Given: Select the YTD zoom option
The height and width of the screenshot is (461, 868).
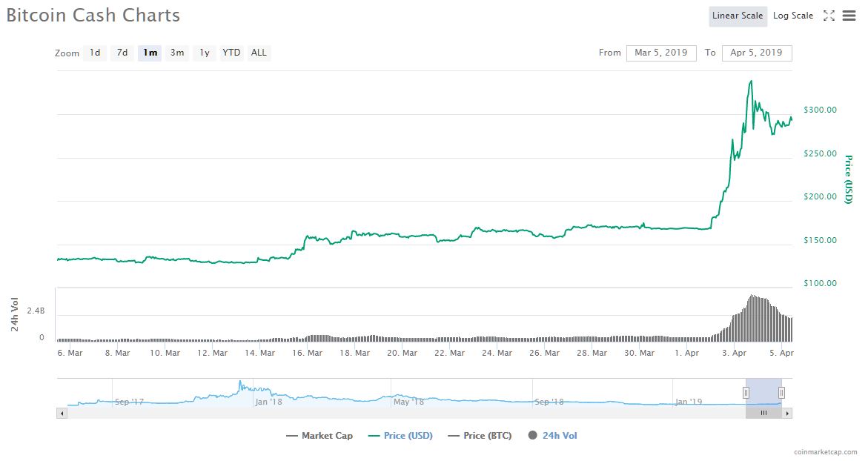Looking at the screenshot, I should pos(231,53).
